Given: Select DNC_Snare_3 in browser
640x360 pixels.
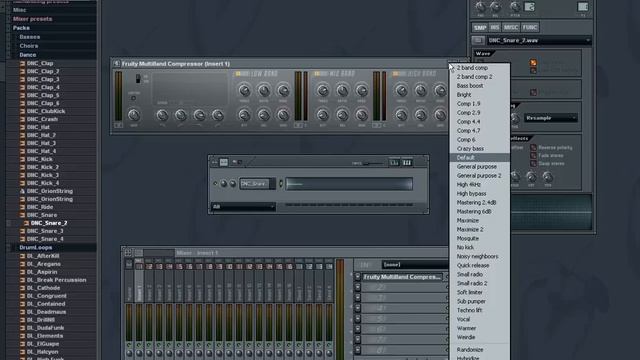Looking at the screenshot, I should 45,231.
